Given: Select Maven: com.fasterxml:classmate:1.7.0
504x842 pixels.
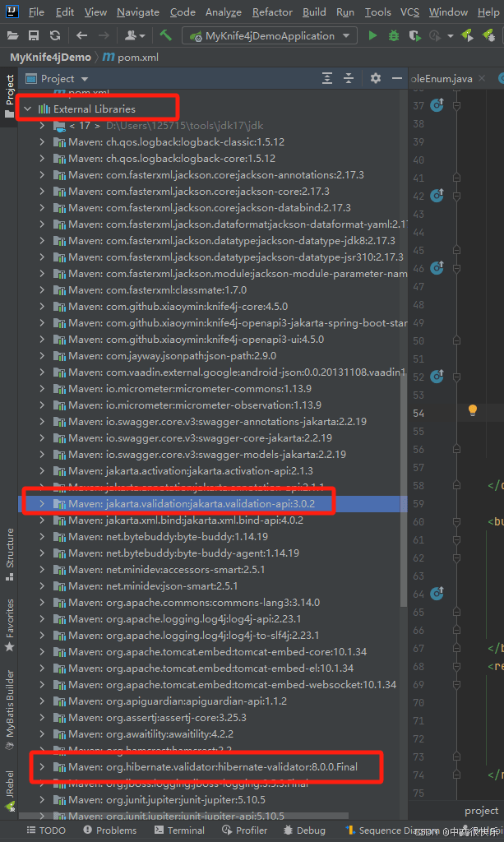Looking at the screenshot, I should click(157, 290).
